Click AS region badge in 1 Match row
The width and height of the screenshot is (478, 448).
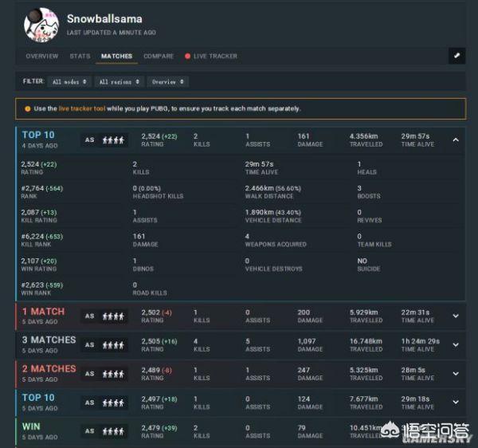(x=89, y=316)
